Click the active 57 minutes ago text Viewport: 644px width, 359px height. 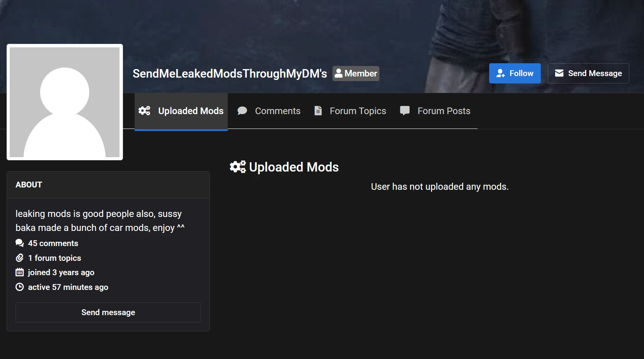68,287
